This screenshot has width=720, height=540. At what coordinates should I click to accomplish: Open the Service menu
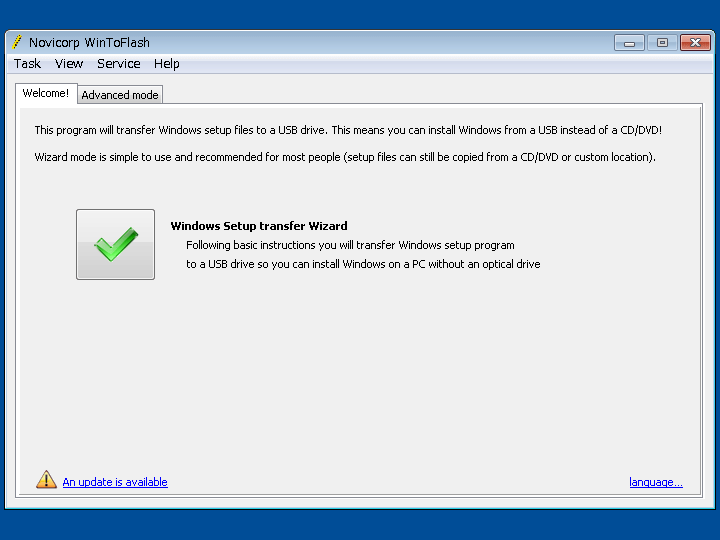pos(118,63)
